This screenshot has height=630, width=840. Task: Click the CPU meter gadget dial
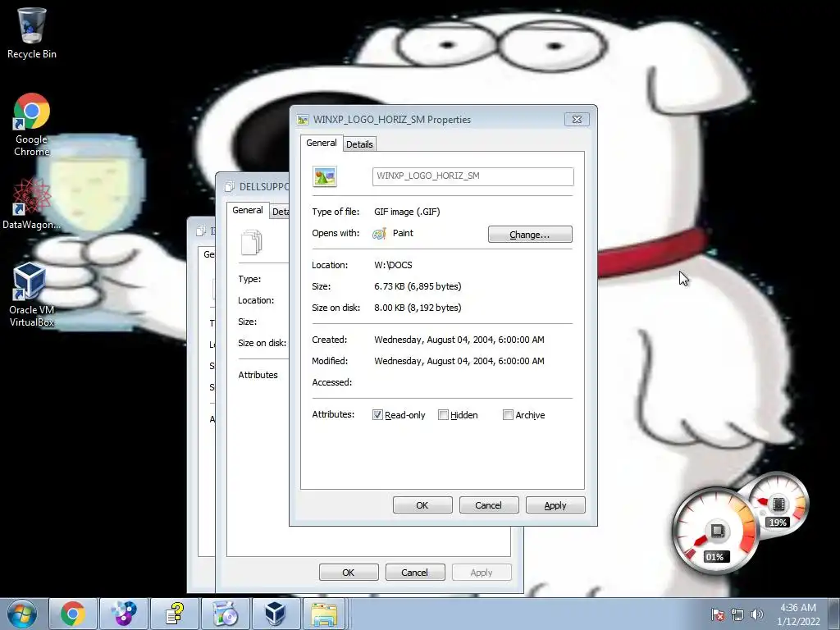tap(716, 531)
